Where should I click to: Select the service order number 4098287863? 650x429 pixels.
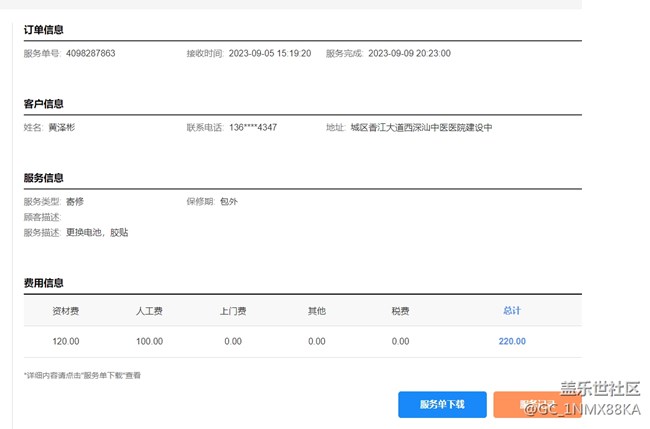(x=90, y=53)
